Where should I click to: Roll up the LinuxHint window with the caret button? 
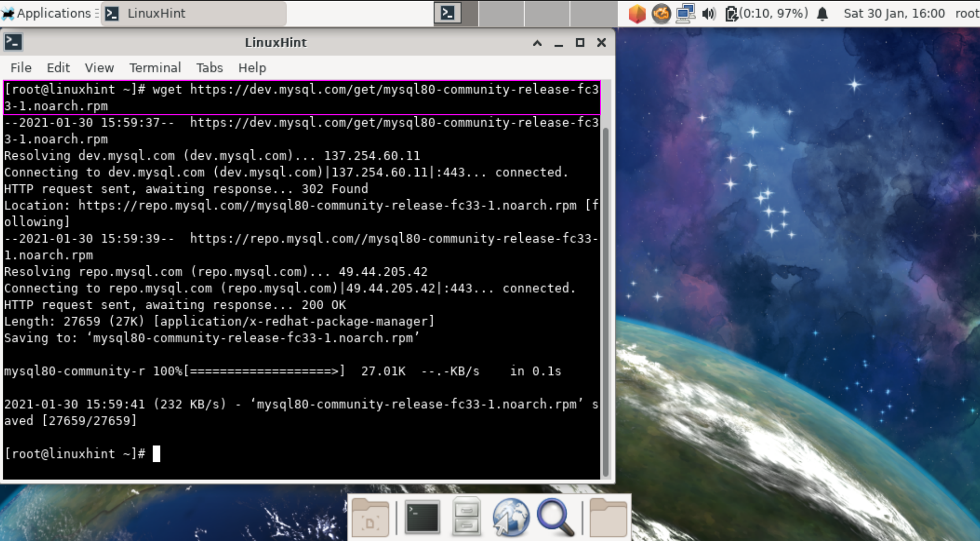tap(537, 43)
